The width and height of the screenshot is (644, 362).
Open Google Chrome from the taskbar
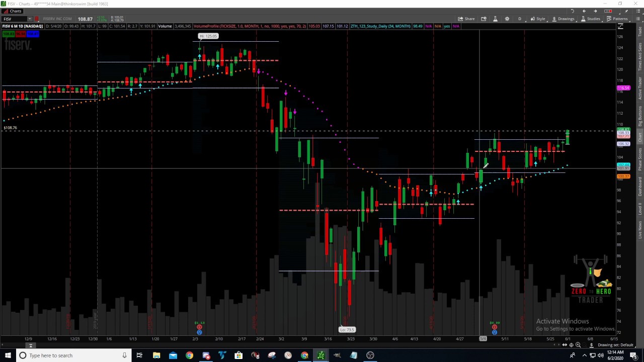[x=189, y=355]
